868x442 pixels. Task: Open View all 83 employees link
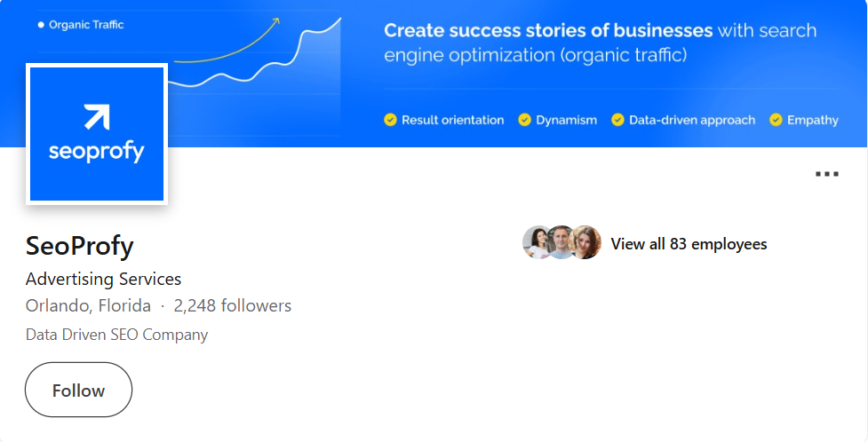click(x=689, y=244)
